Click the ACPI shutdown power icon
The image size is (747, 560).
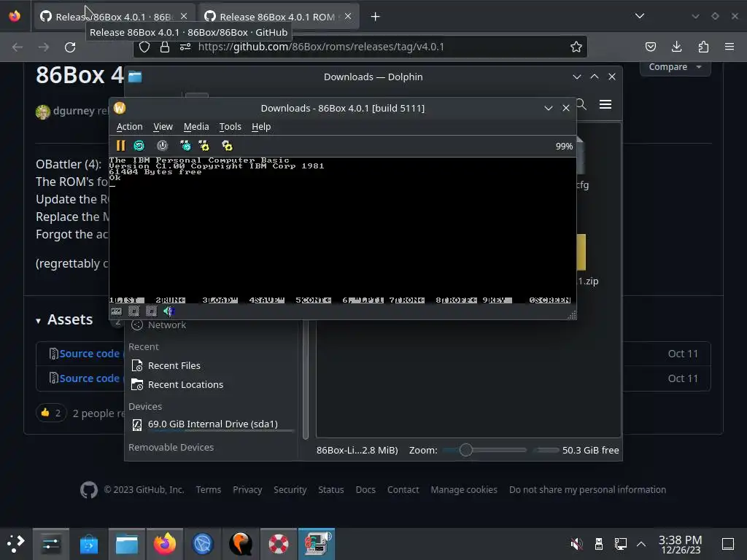point(163,146)
